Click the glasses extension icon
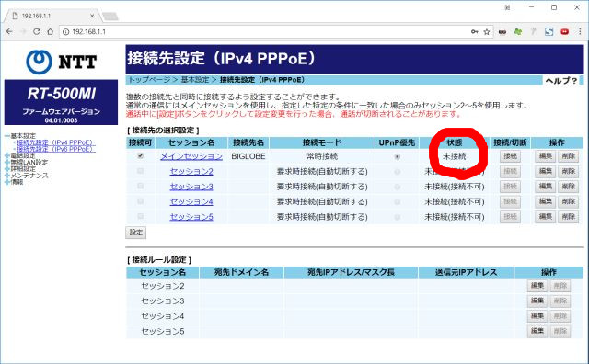The width and height of the screenshot is (589, 364). [502, 32]
